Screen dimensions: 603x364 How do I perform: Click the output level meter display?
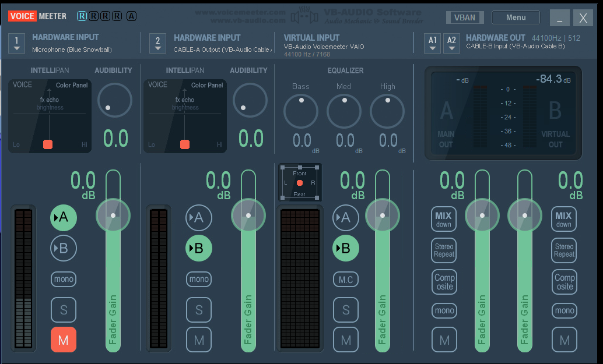point(503,113)
